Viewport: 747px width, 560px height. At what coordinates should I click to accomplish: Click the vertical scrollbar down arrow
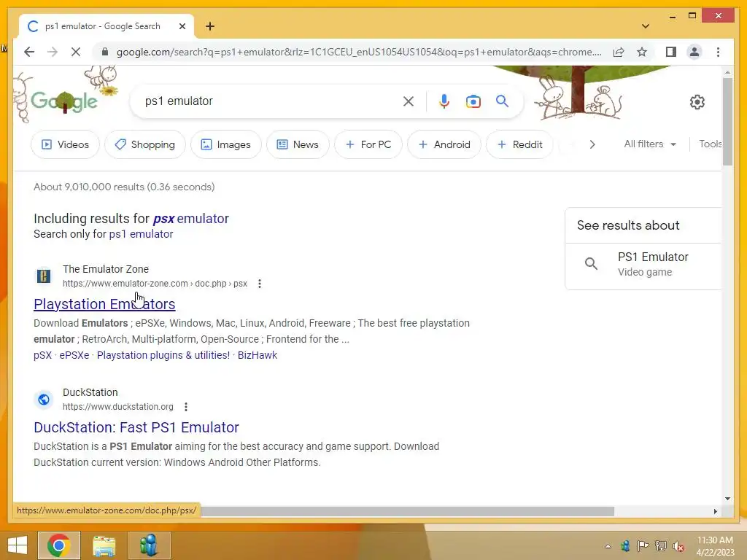pos(727,499)
